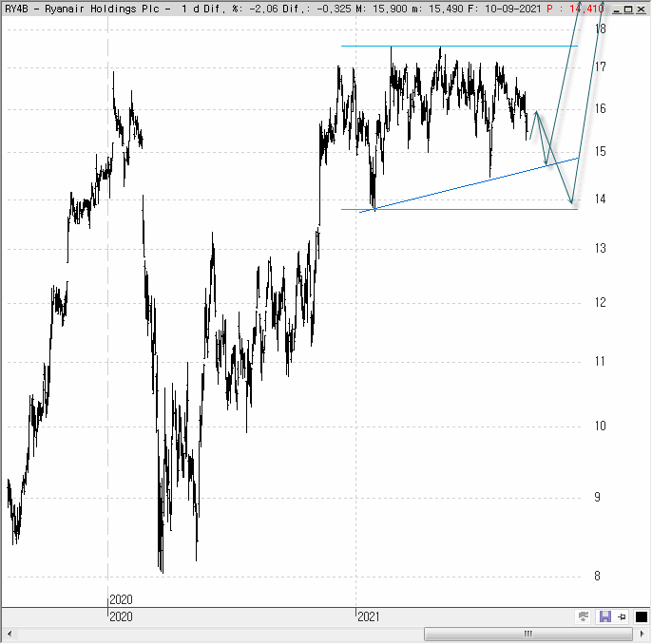Click the price axis label '11'
The width and height of the screenshot is (652, 644).
click(x=600, y=362)
